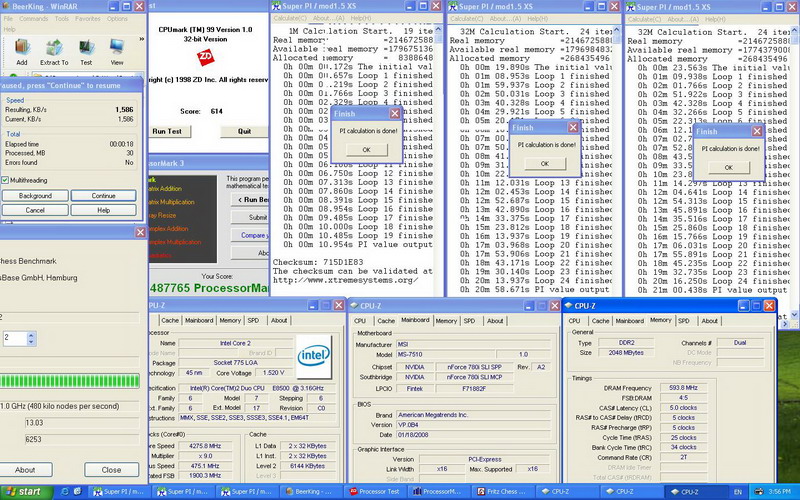Click Cancel in WinRAR benchmark dialog

click(35, 210)
